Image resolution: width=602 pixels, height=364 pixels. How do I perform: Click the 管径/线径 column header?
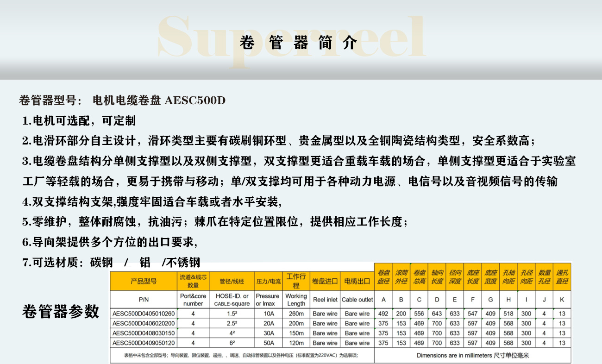click(x=232, y=281)
